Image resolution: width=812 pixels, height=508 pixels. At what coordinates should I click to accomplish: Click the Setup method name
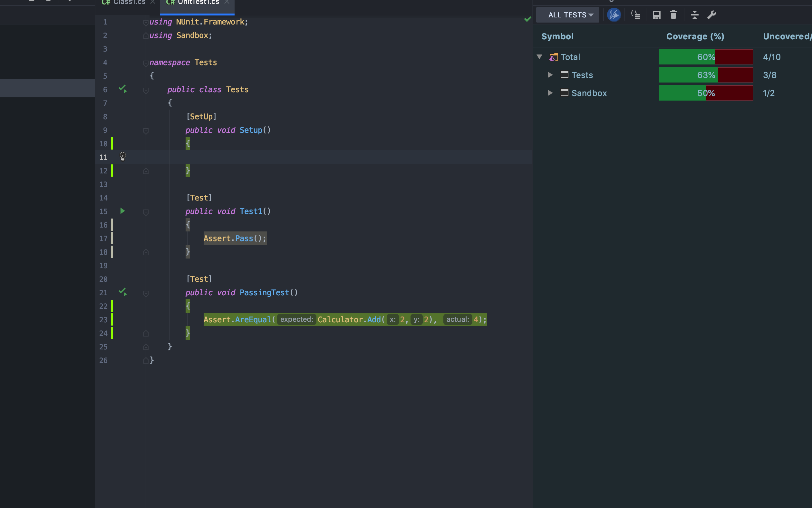[250, 130]
